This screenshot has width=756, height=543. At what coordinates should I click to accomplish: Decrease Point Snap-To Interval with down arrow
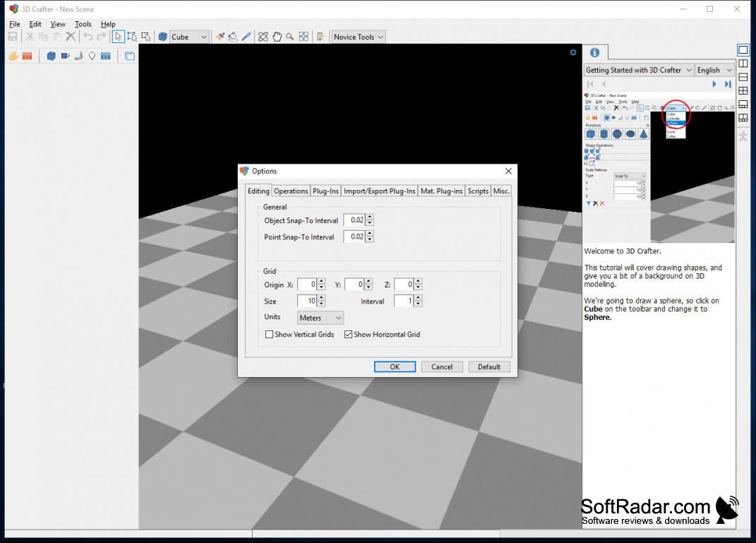[370, 239]
